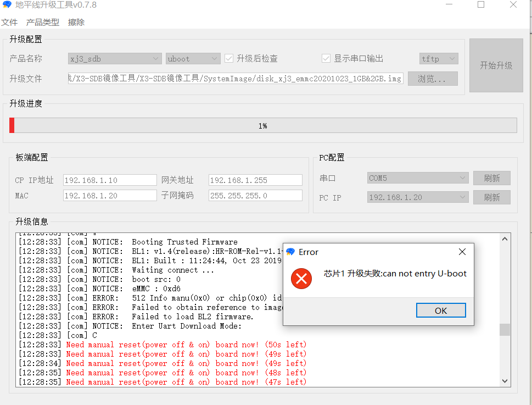Image resolution: width=532 pixels, height=405 pixels.
Task: Open the 擦除 menu
Action: coord(76,23)
